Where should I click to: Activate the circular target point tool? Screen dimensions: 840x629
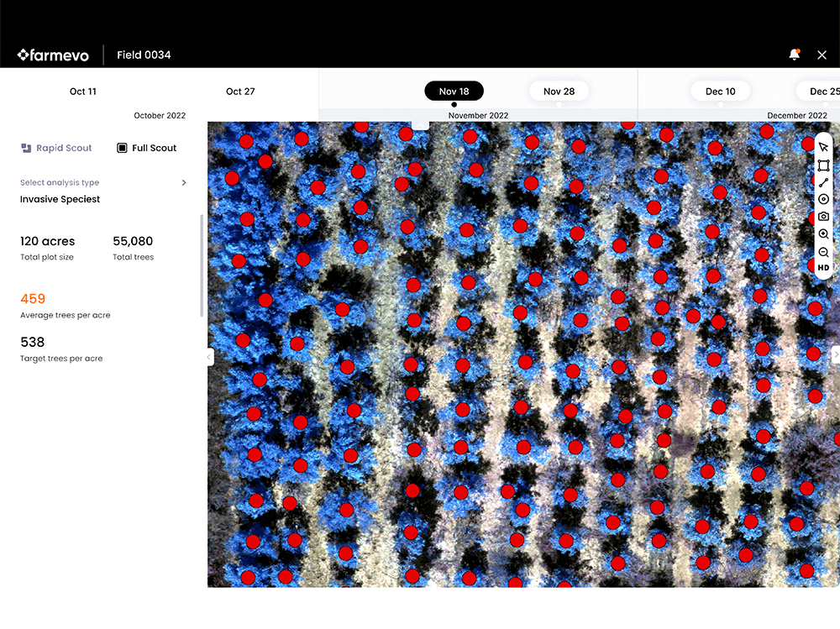pos(823,199)
